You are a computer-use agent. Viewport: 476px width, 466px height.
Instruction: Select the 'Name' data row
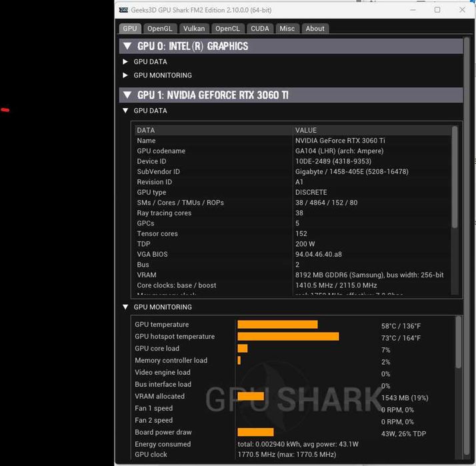coord(293,141)
